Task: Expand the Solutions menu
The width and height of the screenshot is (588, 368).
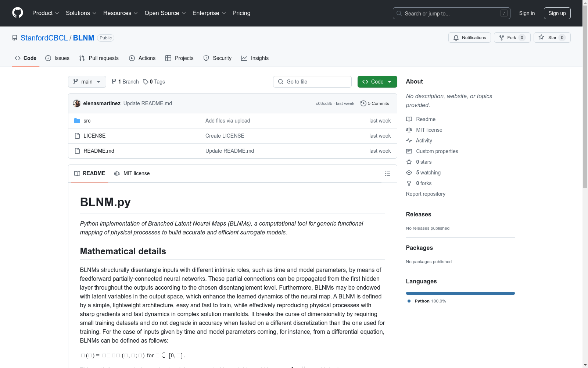Action: click(x=81, y=13)
